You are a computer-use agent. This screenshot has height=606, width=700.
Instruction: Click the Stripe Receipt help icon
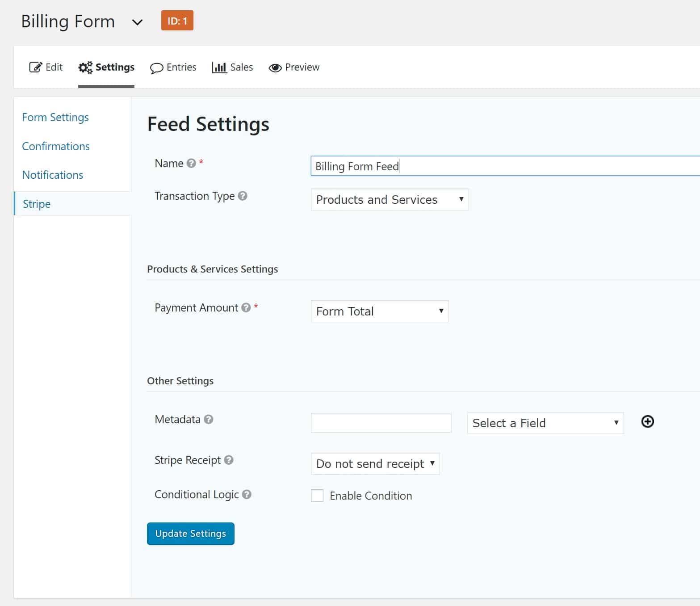coord(229,460)
